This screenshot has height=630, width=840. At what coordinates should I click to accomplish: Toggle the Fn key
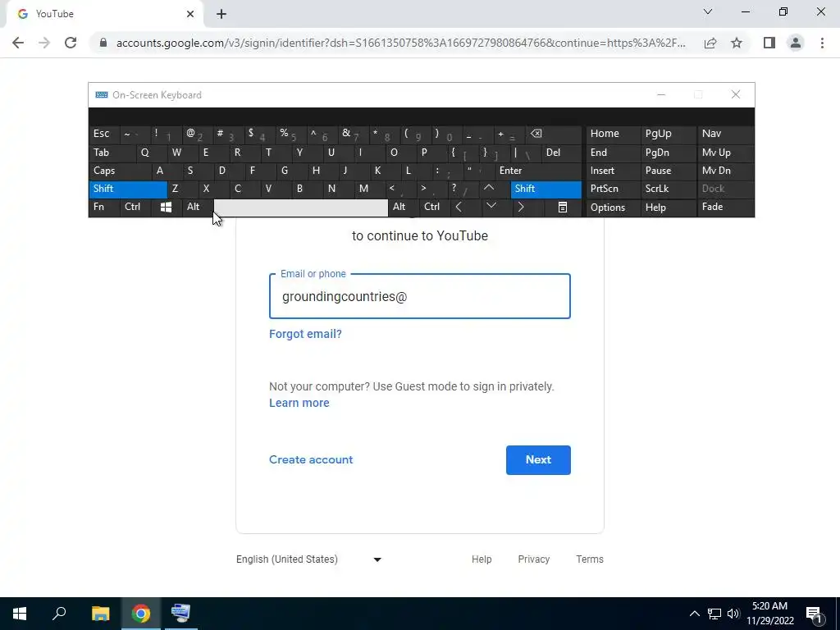pyautogui.click(x=104, y=207)
